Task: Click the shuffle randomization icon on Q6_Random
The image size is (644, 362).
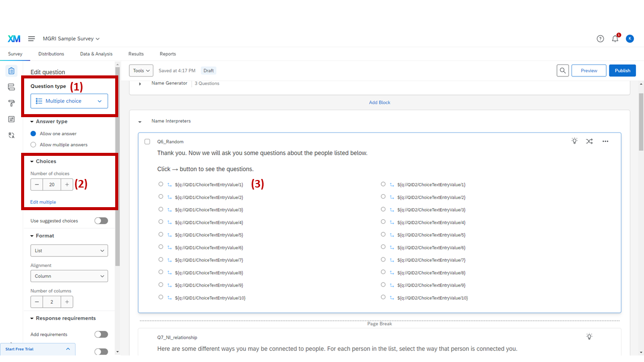Action: point(589,141)
